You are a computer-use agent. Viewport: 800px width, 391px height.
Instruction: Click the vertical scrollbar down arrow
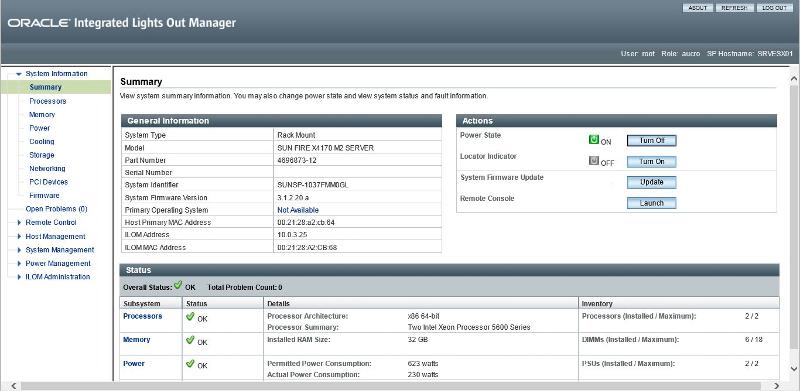click(794, 368)
